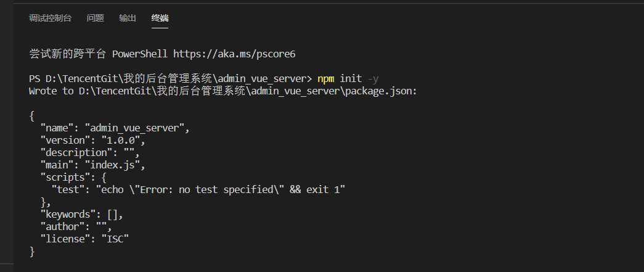Click the 尝试新的跨平台 PowerShell text
This screenshot has width=644, height=272.
point(98,54)
